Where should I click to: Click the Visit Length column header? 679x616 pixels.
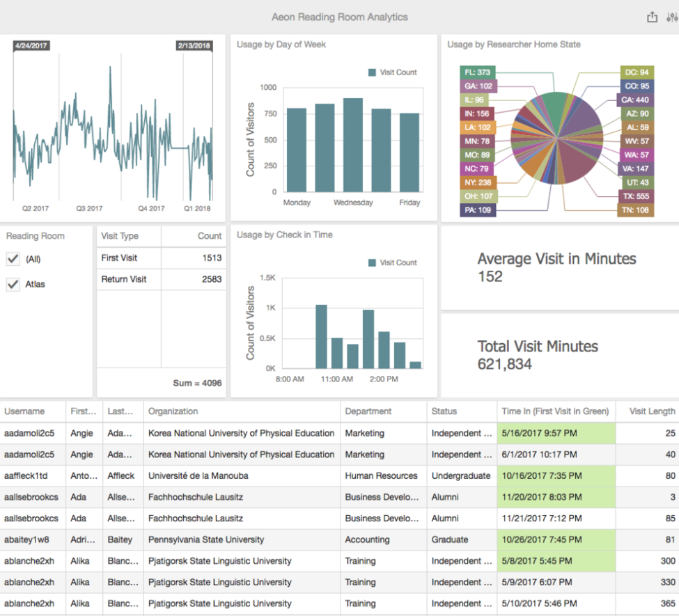coord(651,411)
